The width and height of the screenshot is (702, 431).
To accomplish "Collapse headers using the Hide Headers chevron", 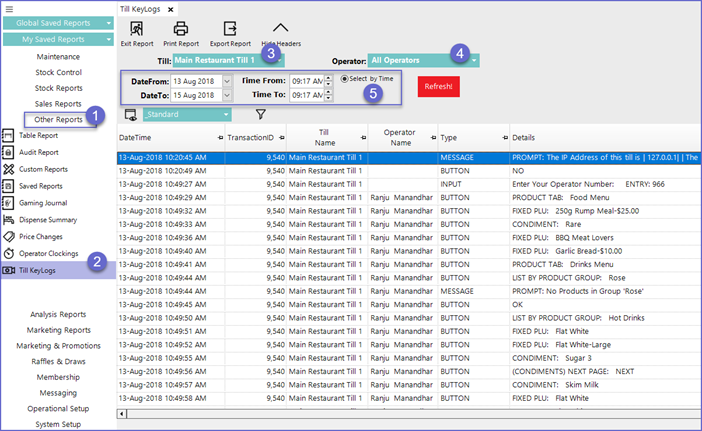I will [280, 29].
